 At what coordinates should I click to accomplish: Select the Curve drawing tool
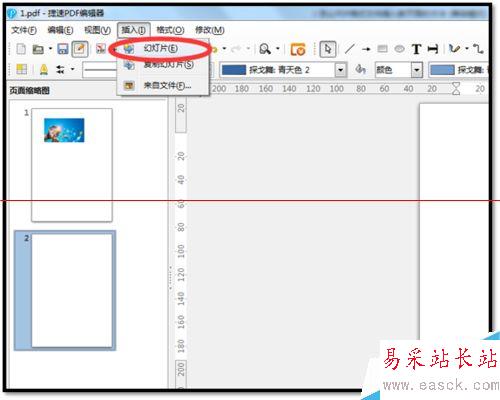pyautogui.click(x=454, y=49)
